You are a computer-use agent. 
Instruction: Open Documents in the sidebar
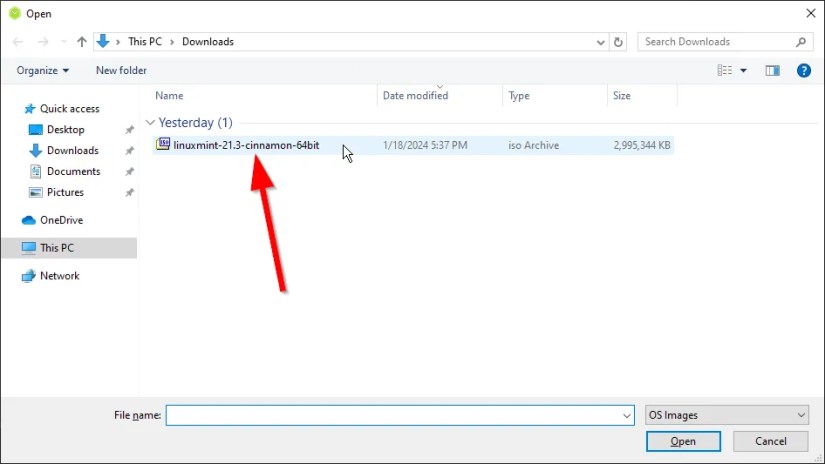73,172
